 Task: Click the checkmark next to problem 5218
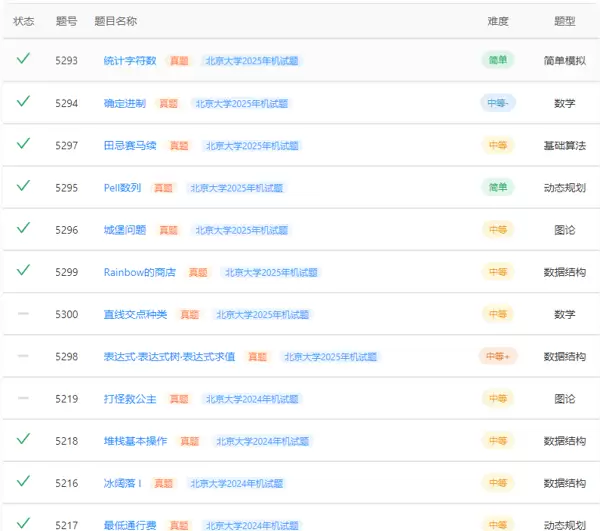pyautogui.click(x=23, y=440)
